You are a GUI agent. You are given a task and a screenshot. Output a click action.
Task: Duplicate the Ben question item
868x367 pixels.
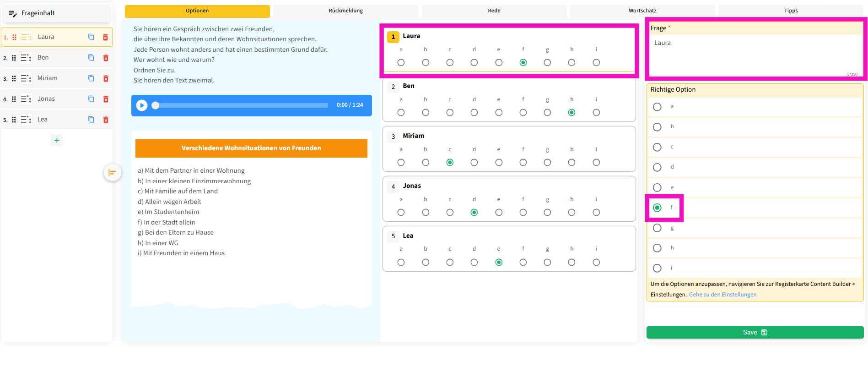coord(91,58)
